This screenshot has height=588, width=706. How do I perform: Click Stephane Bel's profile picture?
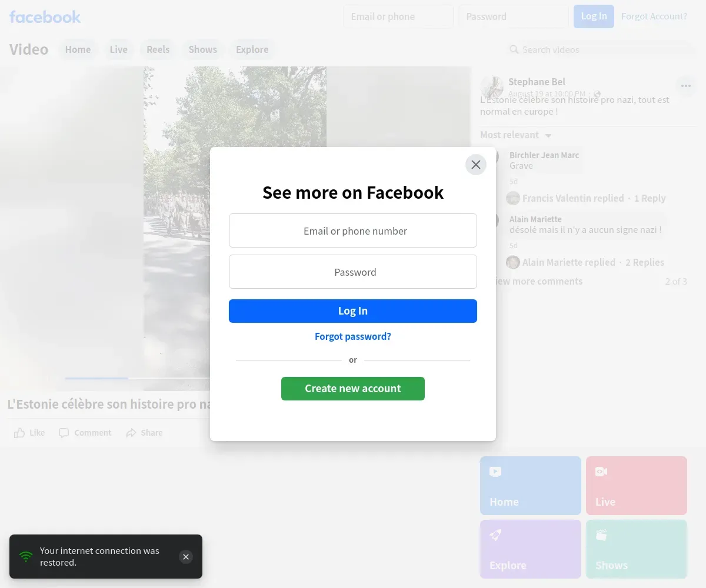click(492, 87)
